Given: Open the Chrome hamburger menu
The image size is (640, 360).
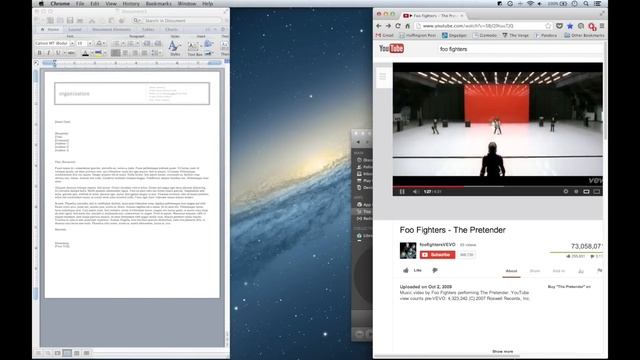Looking at the screenshot, I should point(602,26).
